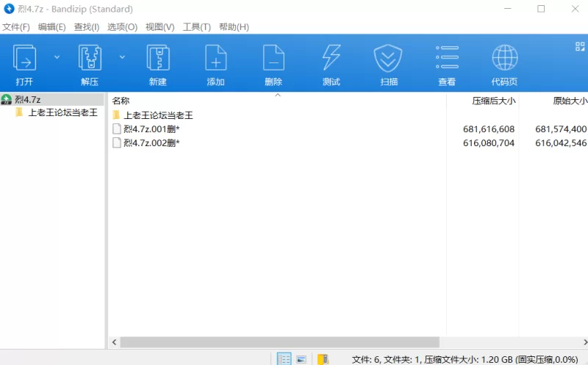Click the horizontal scrollbar thumb

(x=280, y=342)
